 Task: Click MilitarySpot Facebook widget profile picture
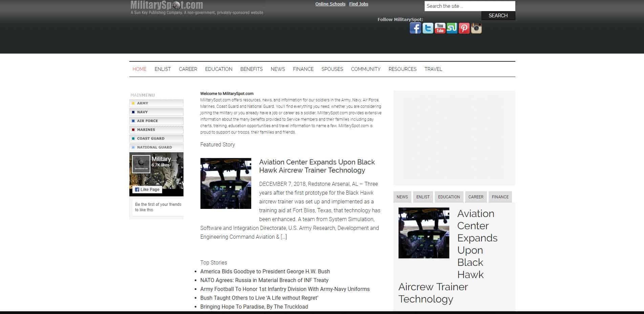tap(141, 164)
